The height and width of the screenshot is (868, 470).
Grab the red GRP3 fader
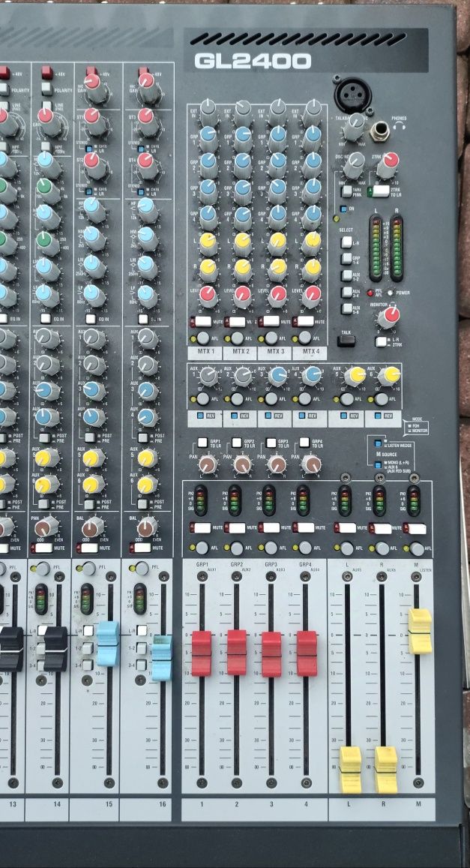(271, 654)
